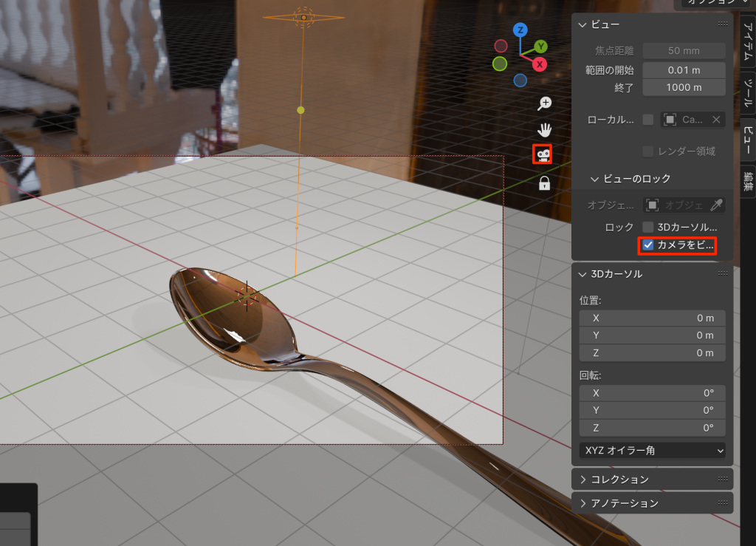Clear the local camera with the X icon

point(715,120)
